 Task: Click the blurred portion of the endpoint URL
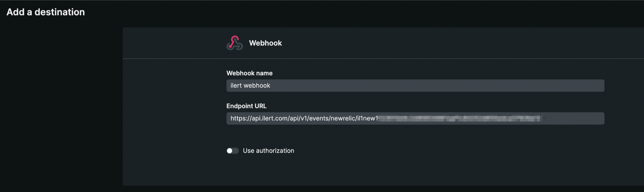point(458,118)
